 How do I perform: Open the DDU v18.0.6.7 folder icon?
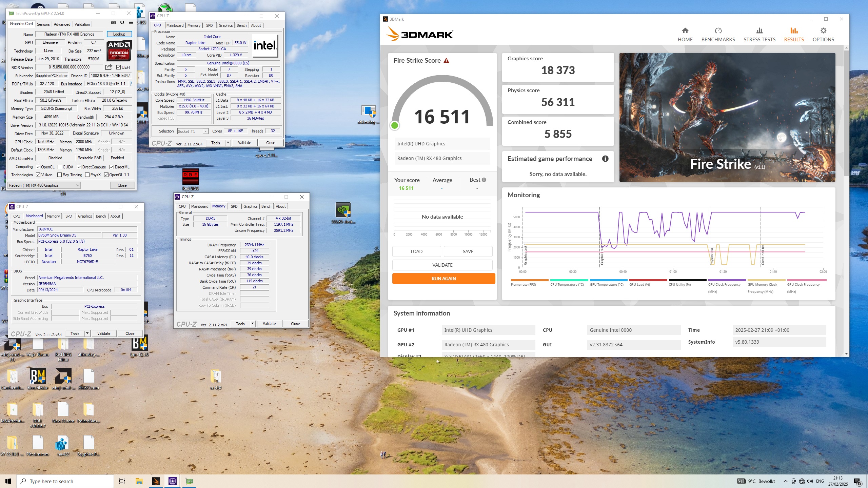point(38,415)
